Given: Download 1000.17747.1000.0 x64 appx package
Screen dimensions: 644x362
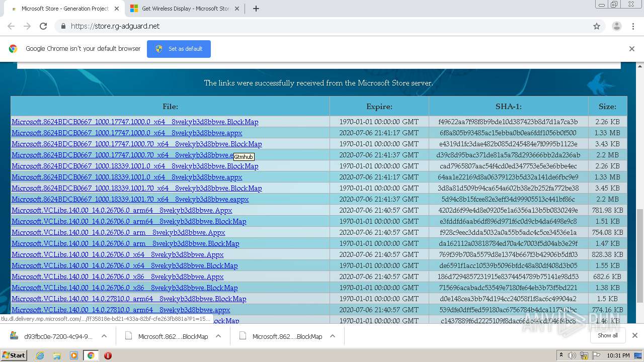Looking at the screenshot, I should 127,133.
